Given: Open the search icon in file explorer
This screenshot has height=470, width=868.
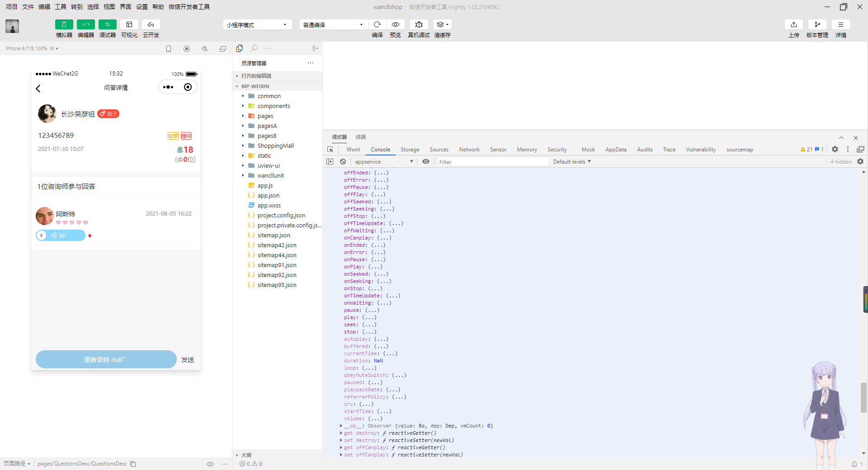Looking at the screenshot, I should tap(255, 48).
